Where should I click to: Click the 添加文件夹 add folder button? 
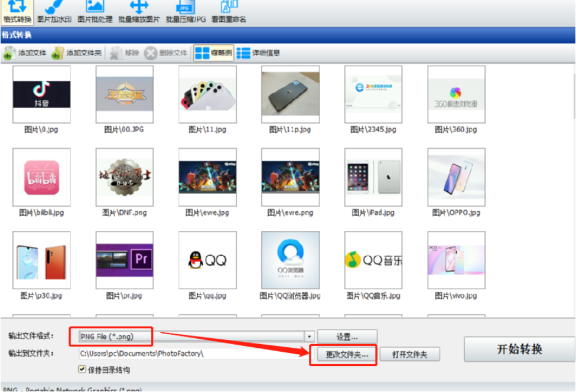[x=76, y=53]
